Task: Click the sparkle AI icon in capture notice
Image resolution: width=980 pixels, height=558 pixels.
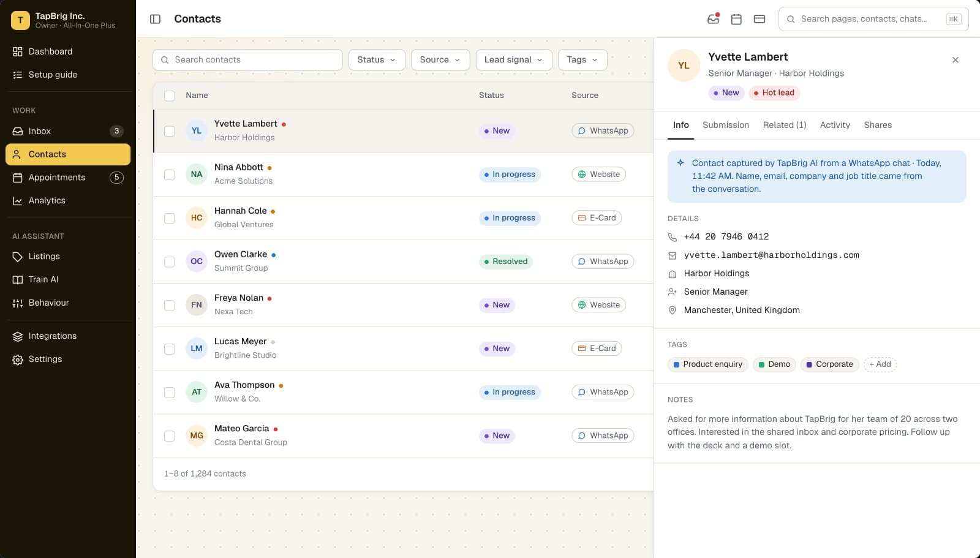Action: [680, 163]
